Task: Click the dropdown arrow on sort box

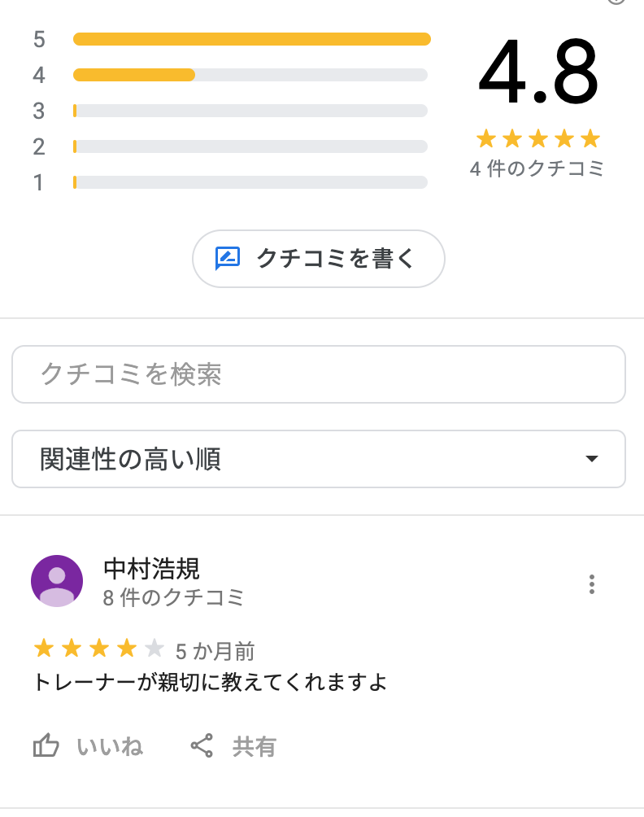Action: pos(592,459)
